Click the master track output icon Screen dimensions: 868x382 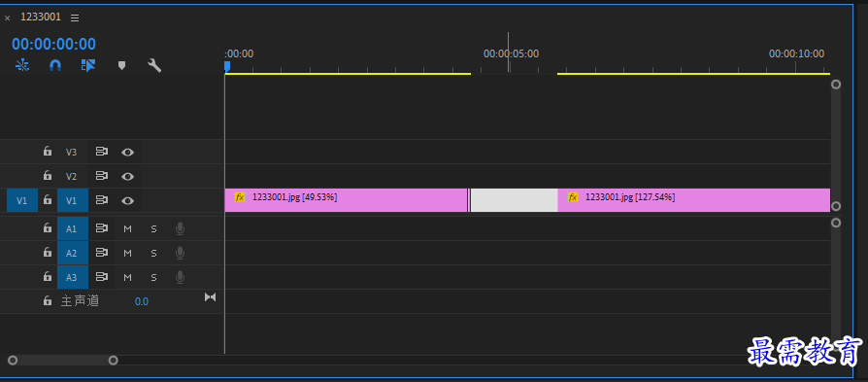pyautogui.click(x=211, y=297)
